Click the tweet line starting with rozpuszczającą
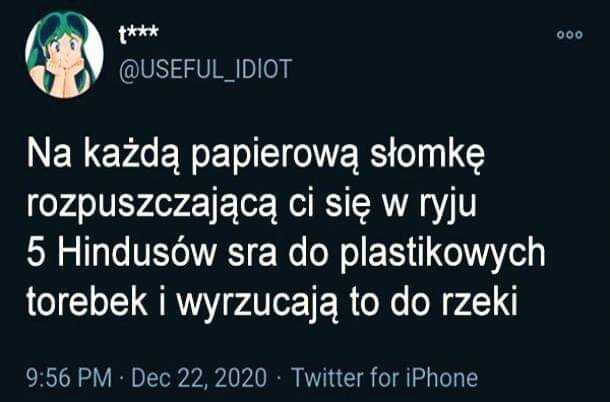The image size is (610, 402). tap(252, 204)
